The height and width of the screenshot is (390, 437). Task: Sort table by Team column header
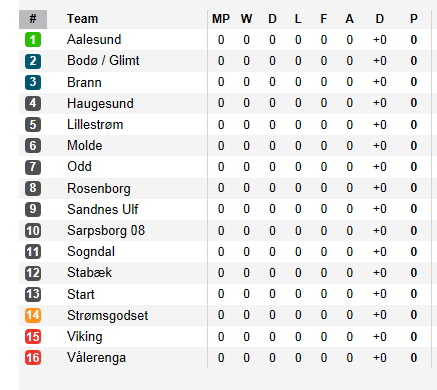coord(82,19)
